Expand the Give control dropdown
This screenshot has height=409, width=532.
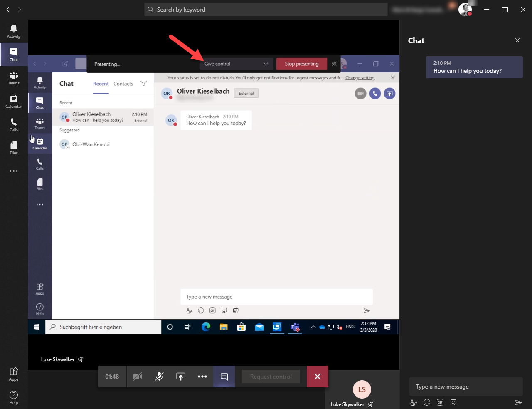(x=266, y=64)
